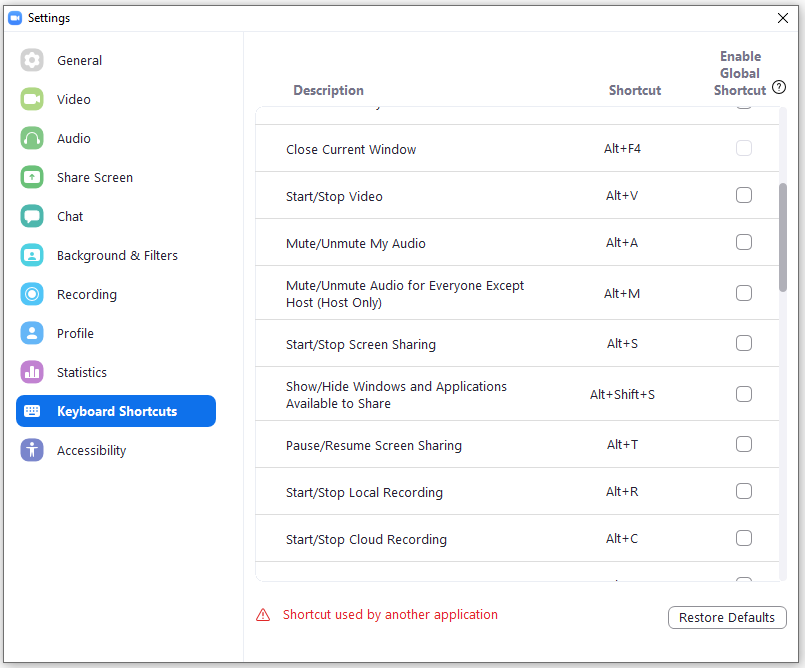Enable global shortcut for Mute/Unmute My Audio
The image size is (805, 668).
pyautogui.click(x=744, y=242)
